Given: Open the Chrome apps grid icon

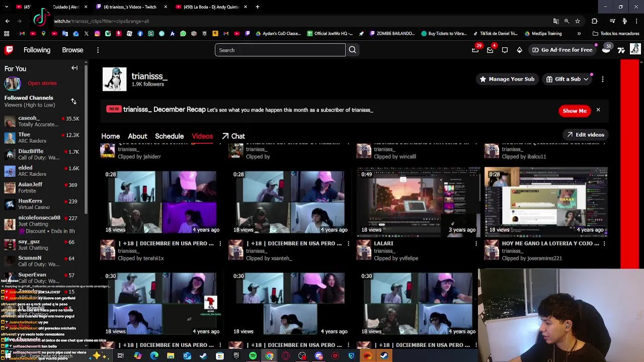Looking at the screenshot, I should click(7, 34).
